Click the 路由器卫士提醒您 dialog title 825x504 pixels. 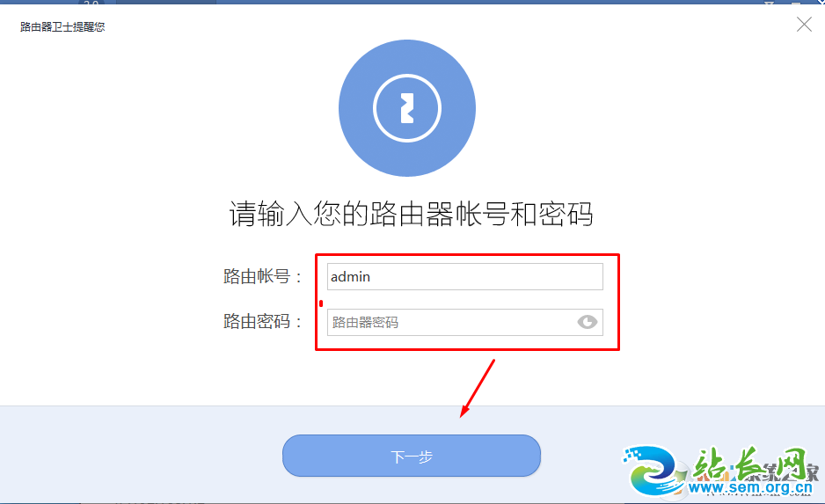pyautogui.click(x=62, y=27)
